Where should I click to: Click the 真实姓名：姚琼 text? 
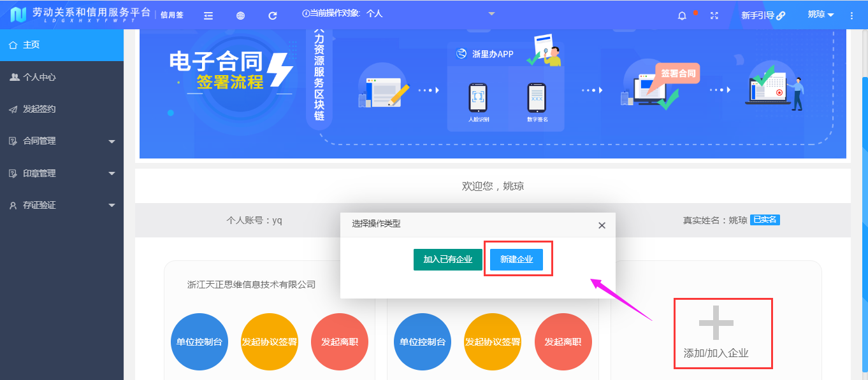click(x=715, y=220)
